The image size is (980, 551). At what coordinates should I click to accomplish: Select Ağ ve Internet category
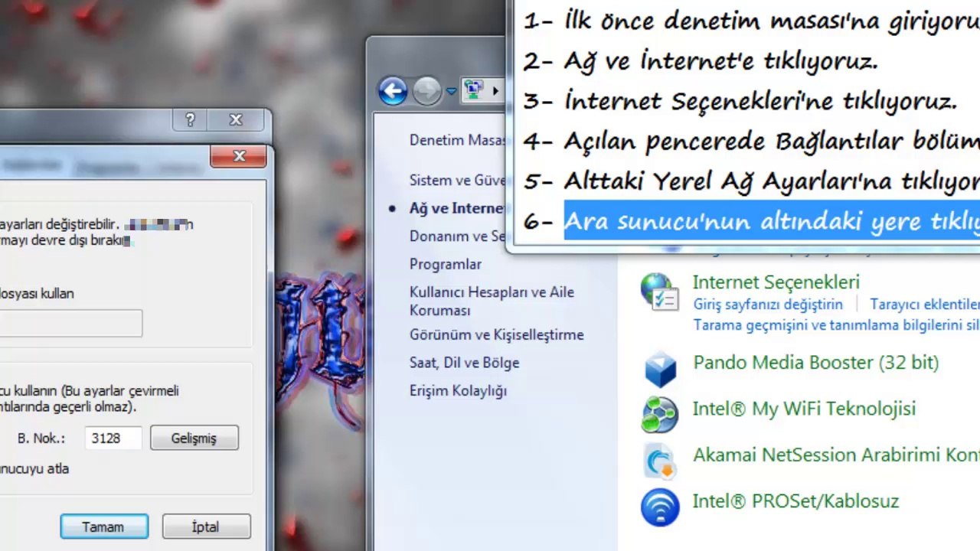(x=456, y=208)
